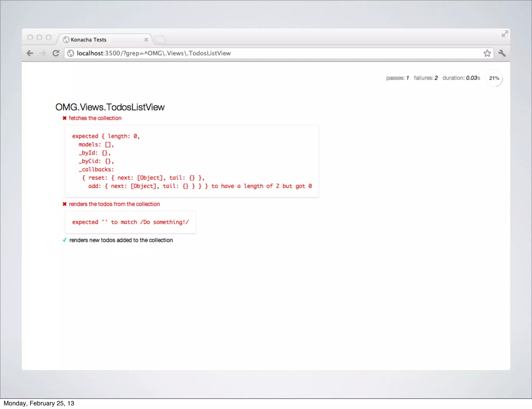Viewport: 532px width, 409px height.
Task: Toggle the 'fetches the collection' test details
Action: [x=95, y=118]
